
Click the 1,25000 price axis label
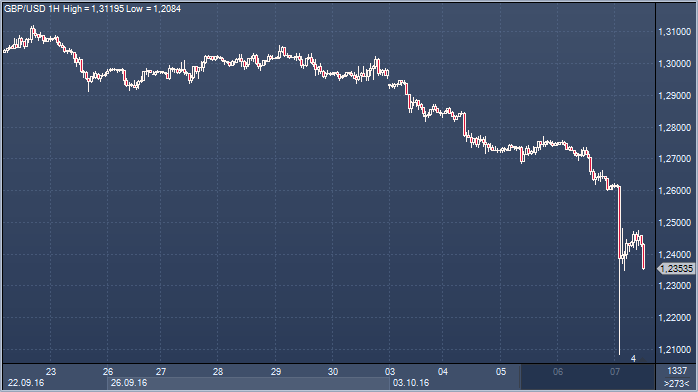(674, 222)
